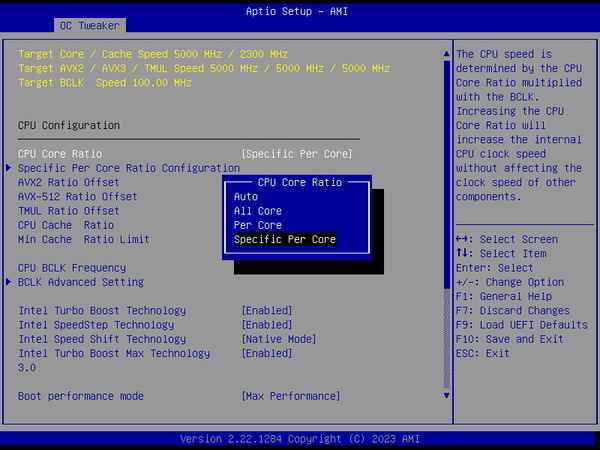The width and height of the screenshot is (600, 450).
Task: Select CPU BCLK Frequency setting
Action: 72,268
